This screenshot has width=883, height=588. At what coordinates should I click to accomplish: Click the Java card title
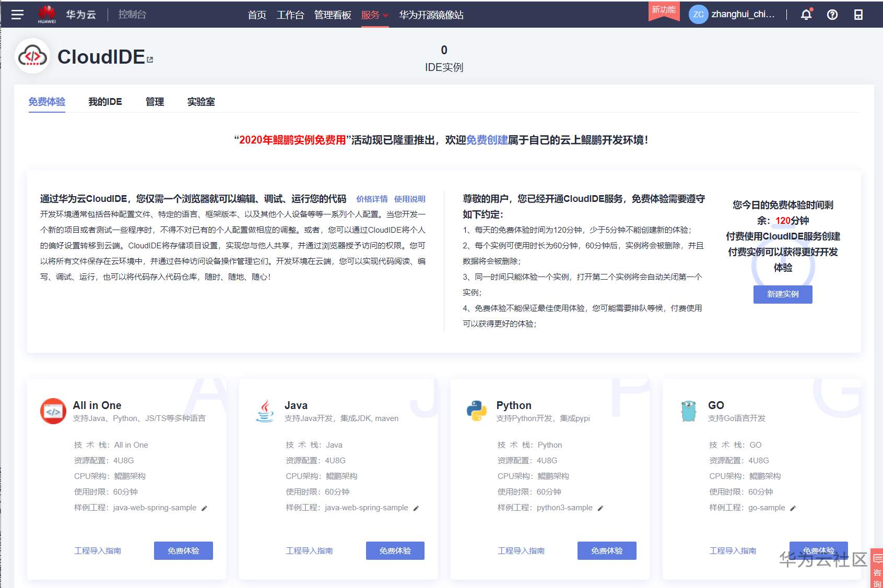point(296,405)
